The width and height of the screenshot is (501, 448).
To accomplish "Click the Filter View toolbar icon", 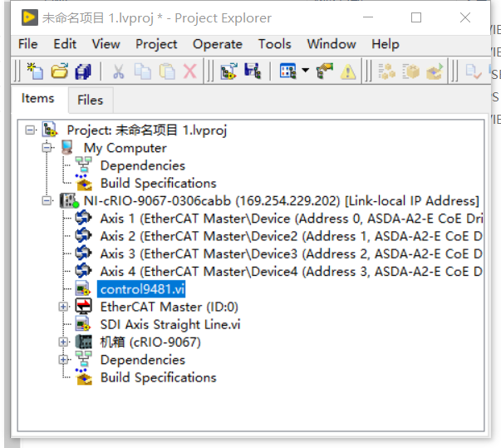I will tap(287, 71).
